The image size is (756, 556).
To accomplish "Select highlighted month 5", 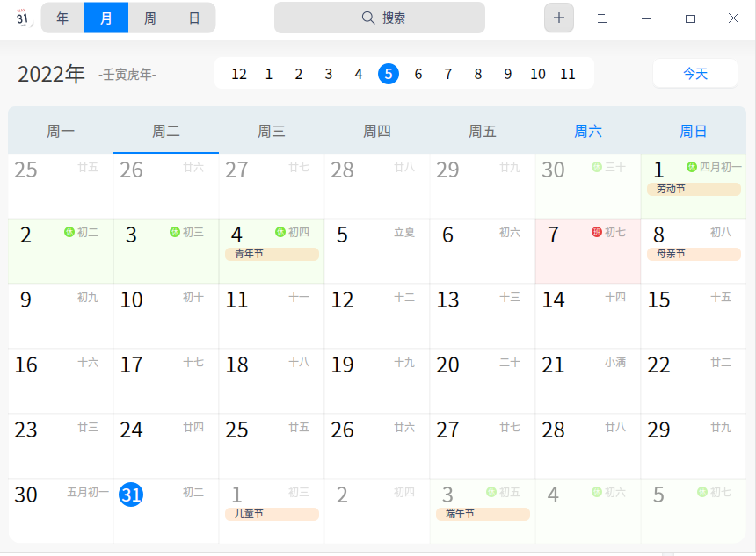I will (x=389, y=74).
